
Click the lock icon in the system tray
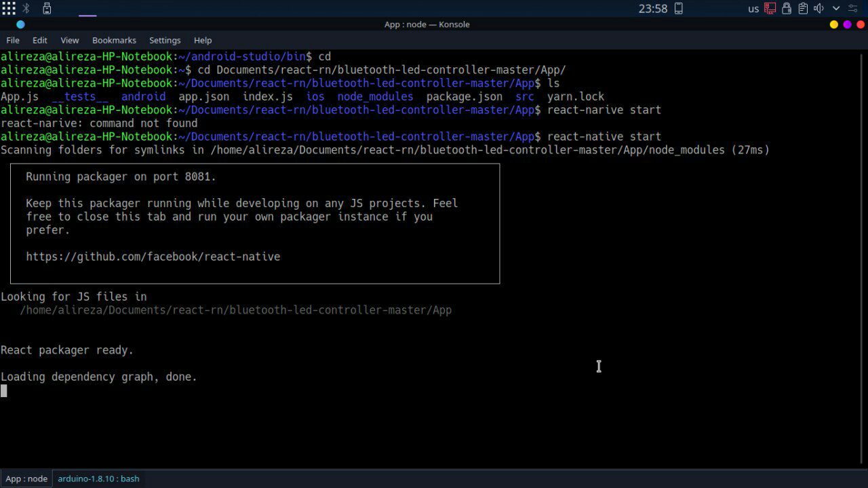787,9
